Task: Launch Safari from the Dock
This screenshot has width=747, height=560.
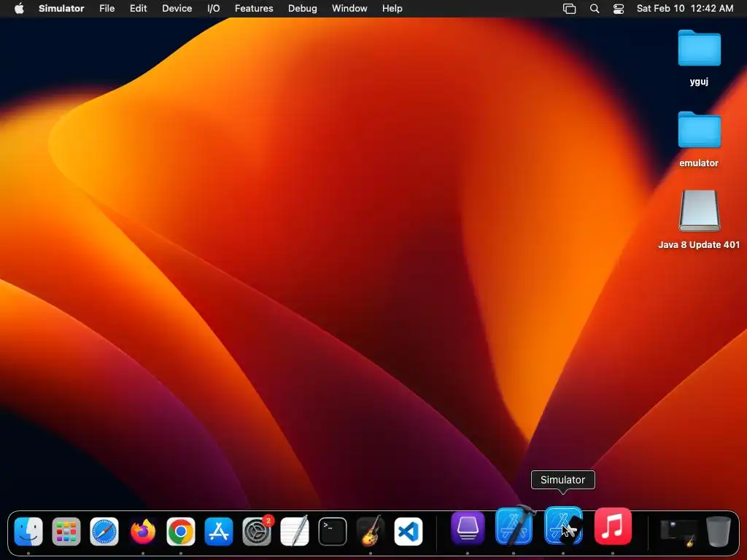Action: coord(104,531)
